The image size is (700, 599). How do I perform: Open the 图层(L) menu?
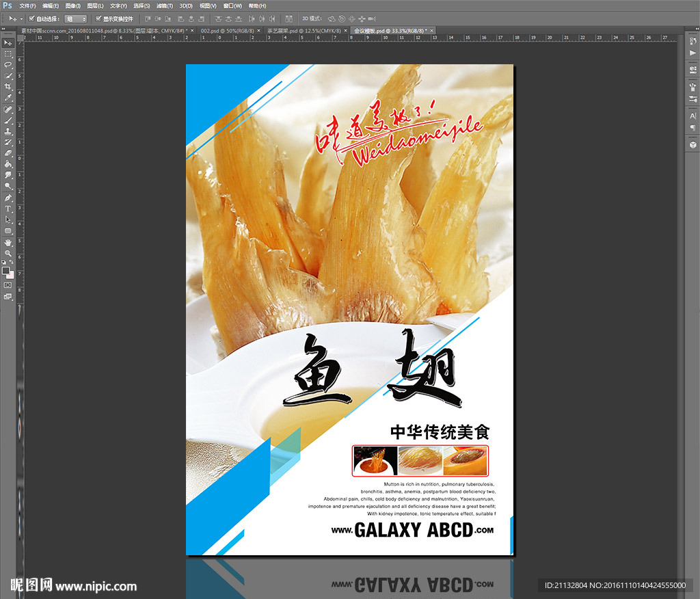point(95,5)
